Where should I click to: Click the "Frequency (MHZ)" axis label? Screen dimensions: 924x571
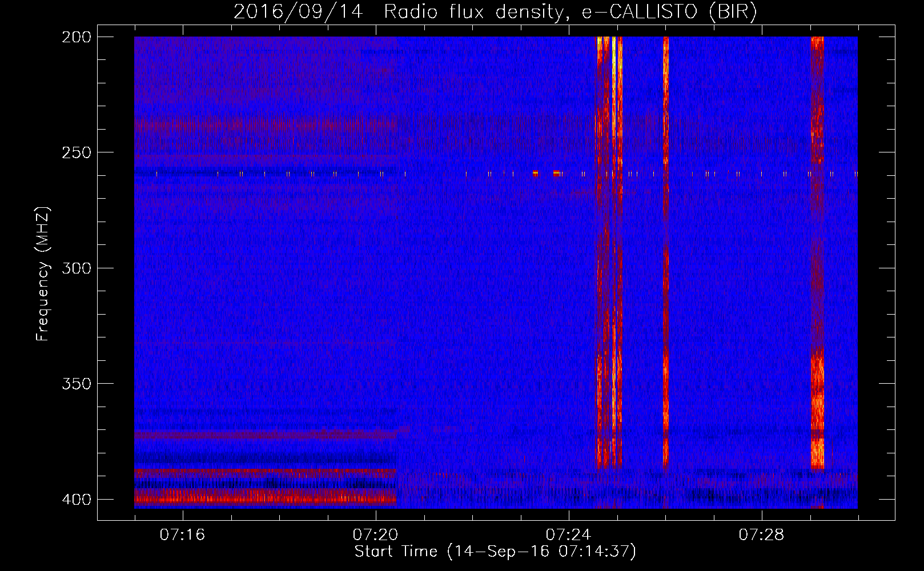[43, 274]
